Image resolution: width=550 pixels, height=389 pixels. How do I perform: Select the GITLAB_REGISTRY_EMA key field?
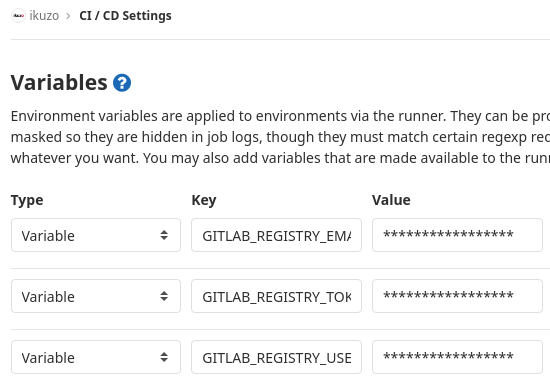coord(276,235)
